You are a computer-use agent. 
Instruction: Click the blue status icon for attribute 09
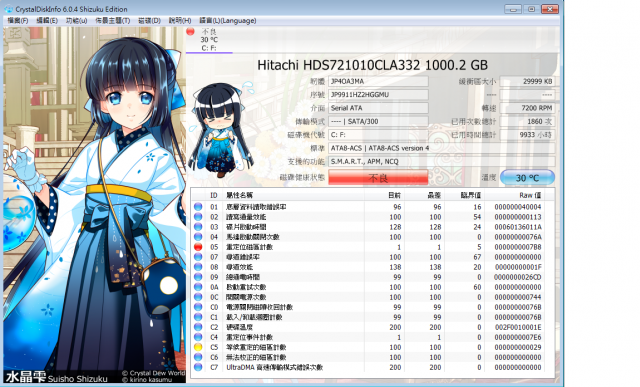(x=198, y=277)
